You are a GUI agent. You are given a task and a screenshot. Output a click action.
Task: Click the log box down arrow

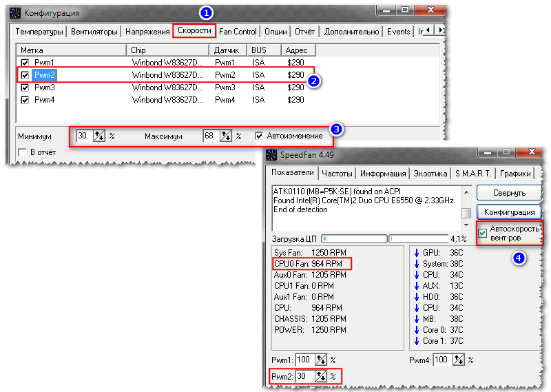pos(466,225)
